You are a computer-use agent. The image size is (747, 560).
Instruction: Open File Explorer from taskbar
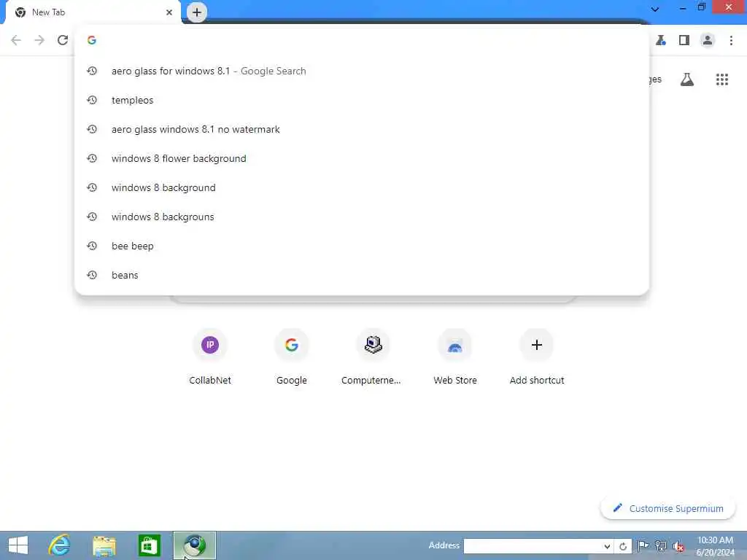point(104,545)
